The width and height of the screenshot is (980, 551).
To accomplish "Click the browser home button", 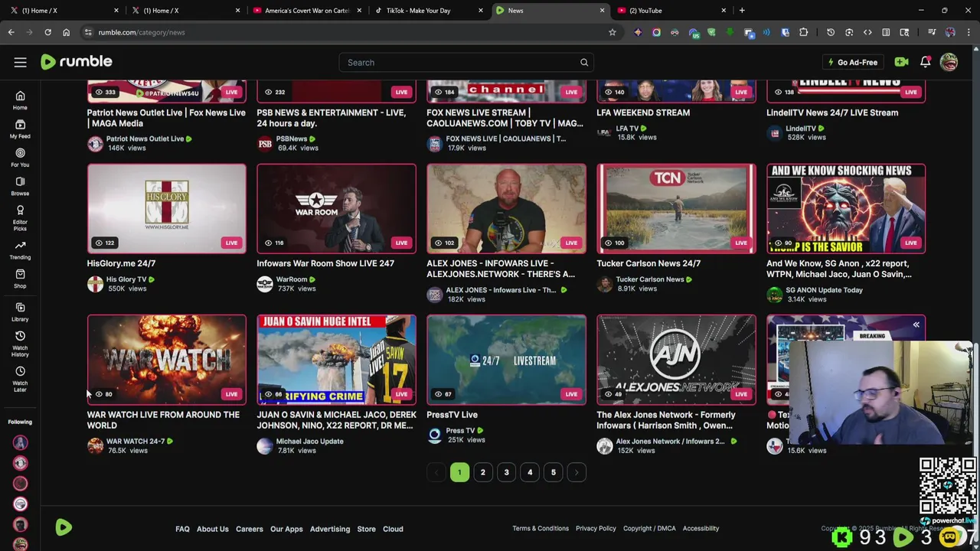I will [x=66, y=32].
